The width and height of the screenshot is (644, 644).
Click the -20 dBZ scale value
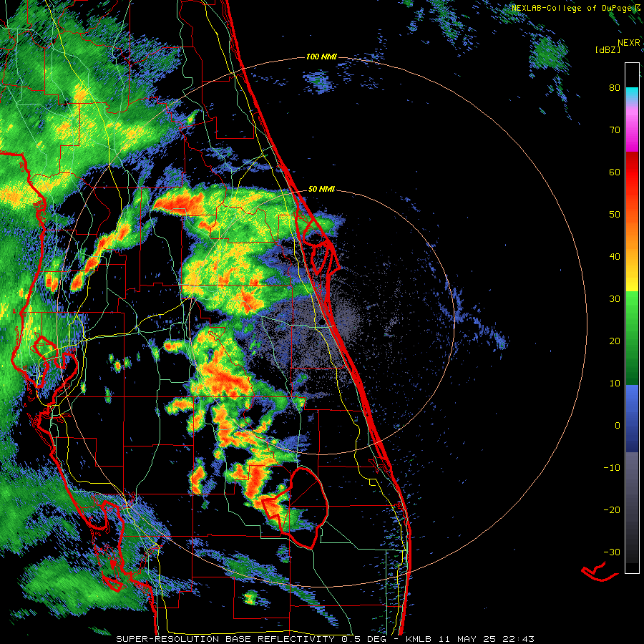(x=612, y=509)
